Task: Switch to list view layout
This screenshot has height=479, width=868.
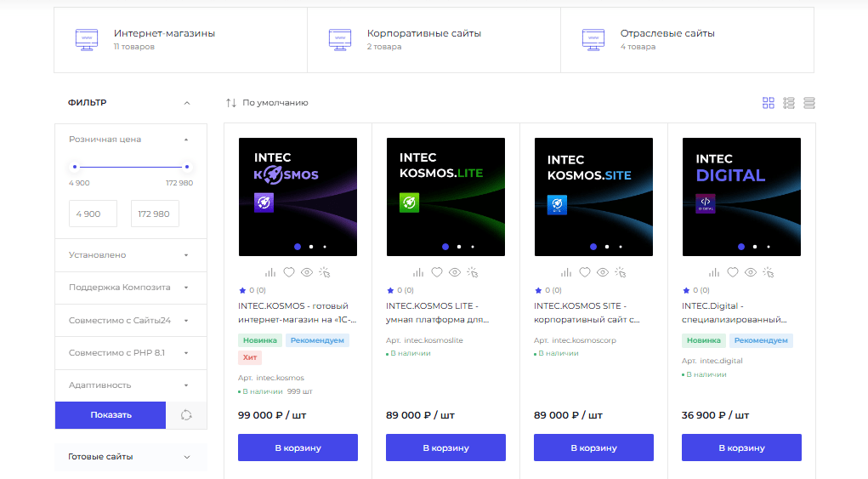Action: point(789,103)
